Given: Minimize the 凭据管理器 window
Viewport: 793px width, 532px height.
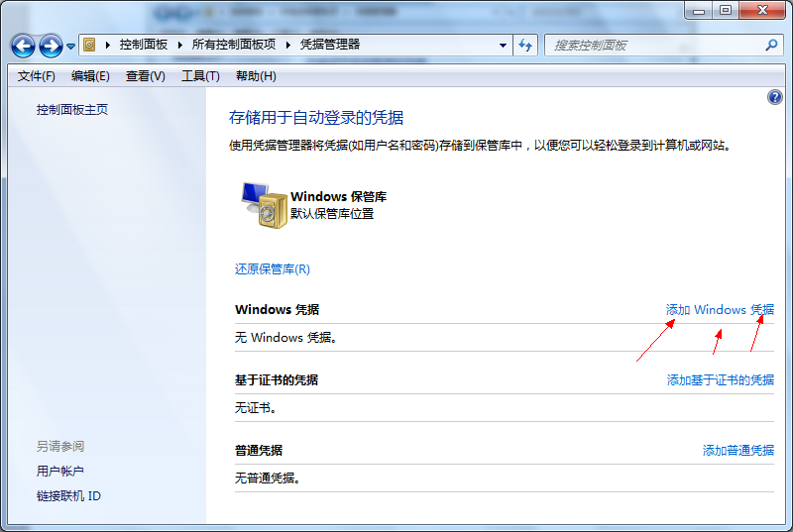Looking at the screenshot, I should (x=699, y=10).
